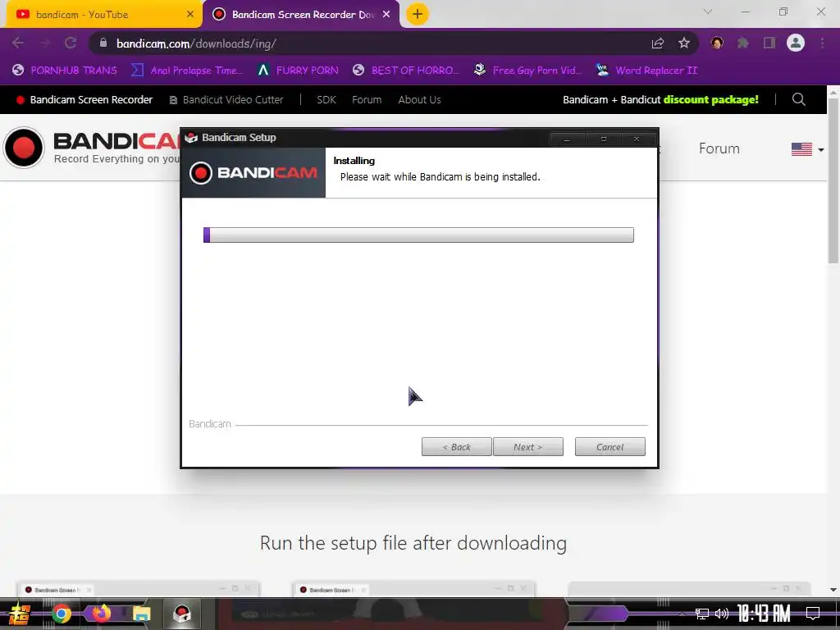Click the discount package promo link

coord(660,99)
